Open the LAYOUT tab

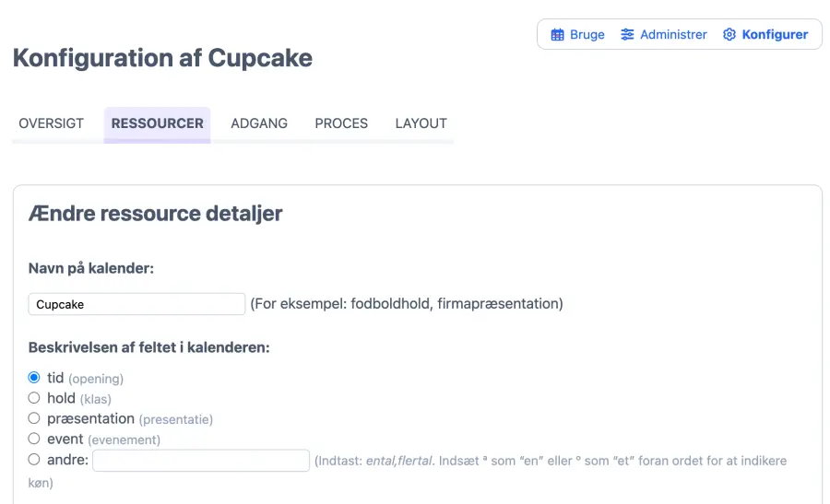click(421, 123)
